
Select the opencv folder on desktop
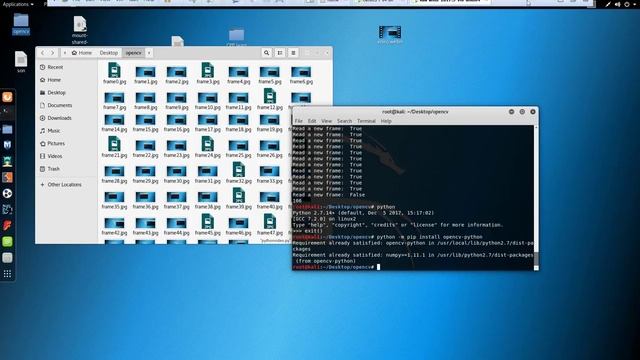(21, 24)
